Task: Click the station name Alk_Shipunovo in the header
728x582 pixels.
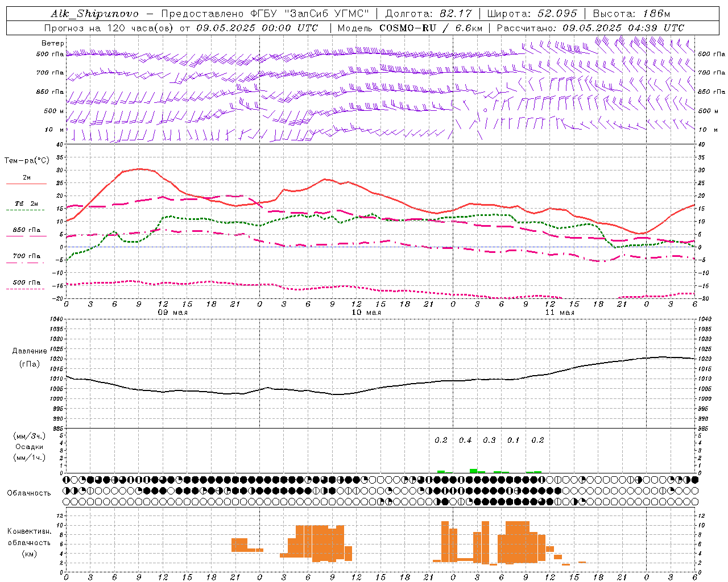Action: click(x=94, y=14)
